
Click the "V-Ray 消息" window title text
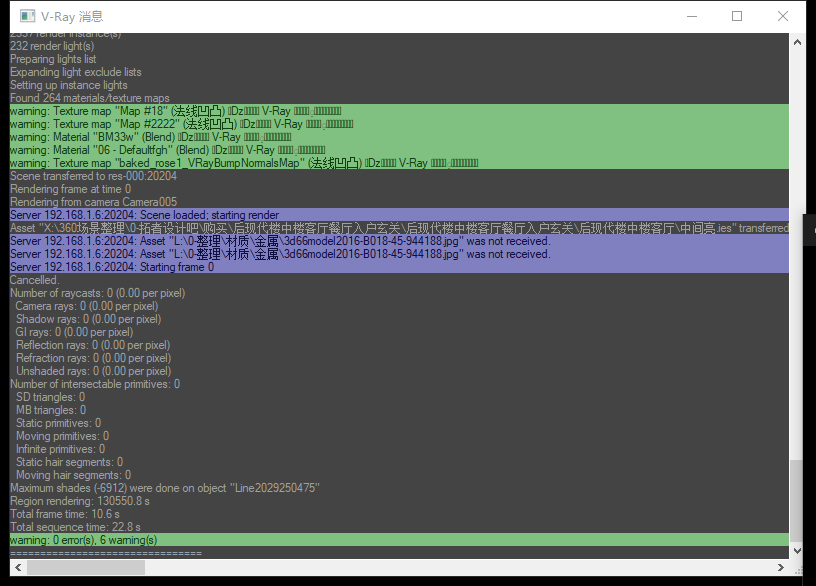point(72,16)
